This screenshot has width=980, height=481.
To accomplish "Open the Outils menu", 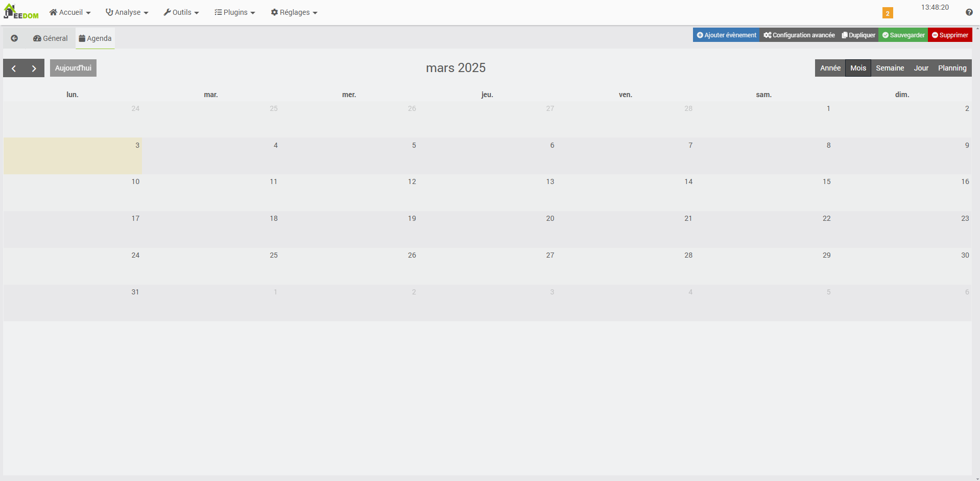I will [181, 12].
